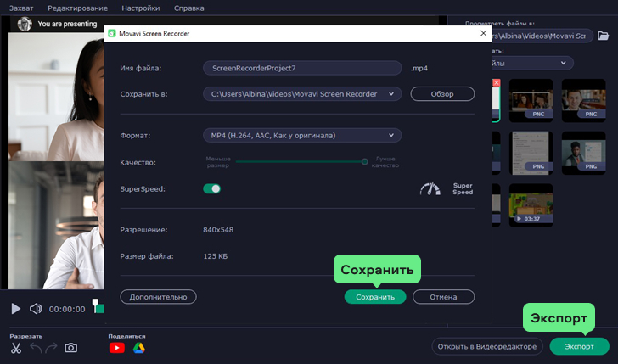Share video via YouTube icon
The height and width of the screenshot is (364, 618).
pyautogui.click(x=117, y=348)
